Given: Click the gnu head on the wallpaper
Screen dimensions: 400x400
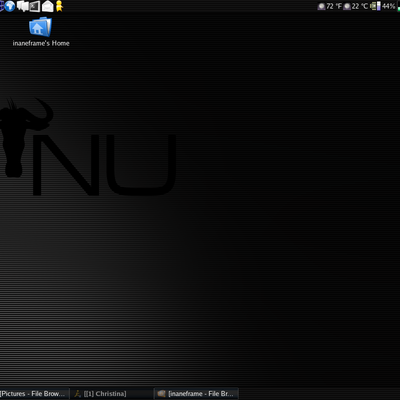Looking at the screenshot, I should click(23, 137).
